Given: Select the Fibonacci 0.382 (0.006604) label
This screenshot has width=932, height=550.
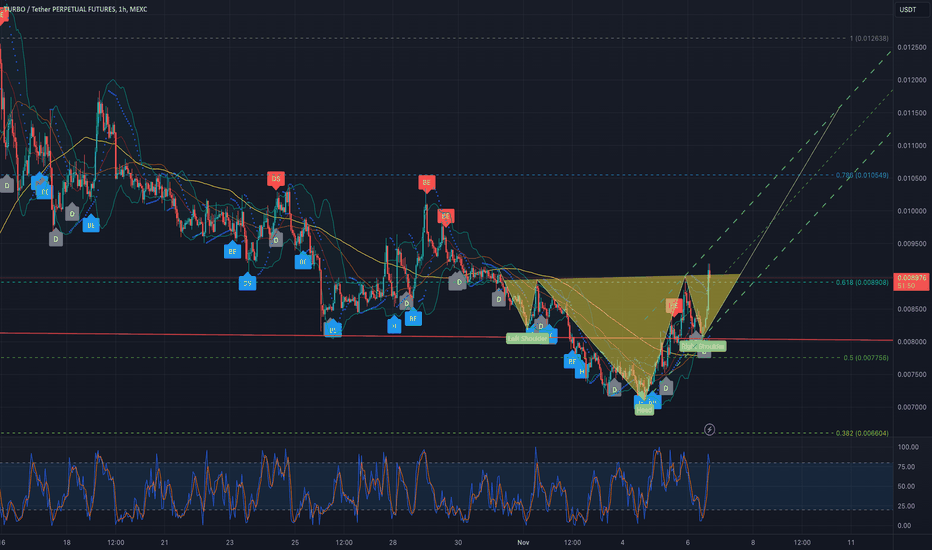Looking at the screenshot, I should (862, 433).
